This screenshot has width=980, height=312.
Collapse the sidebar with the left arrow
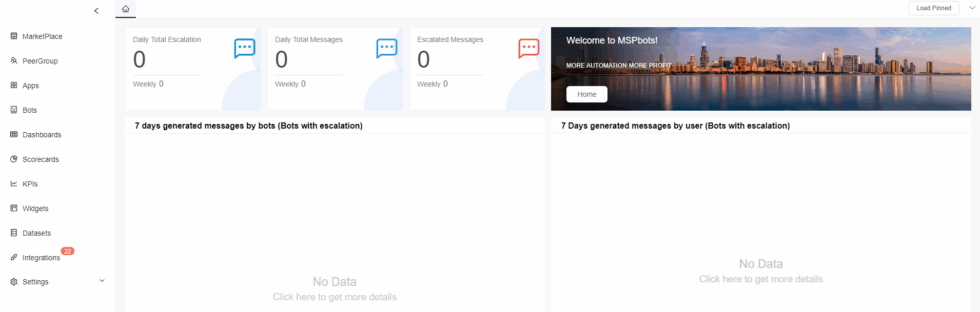(x=96, y=11)
